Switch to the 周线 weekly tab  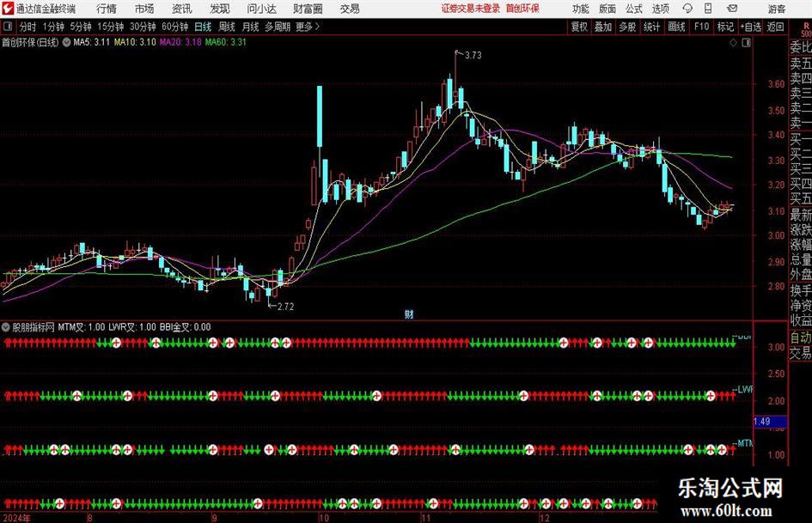(x=226, y=27)
